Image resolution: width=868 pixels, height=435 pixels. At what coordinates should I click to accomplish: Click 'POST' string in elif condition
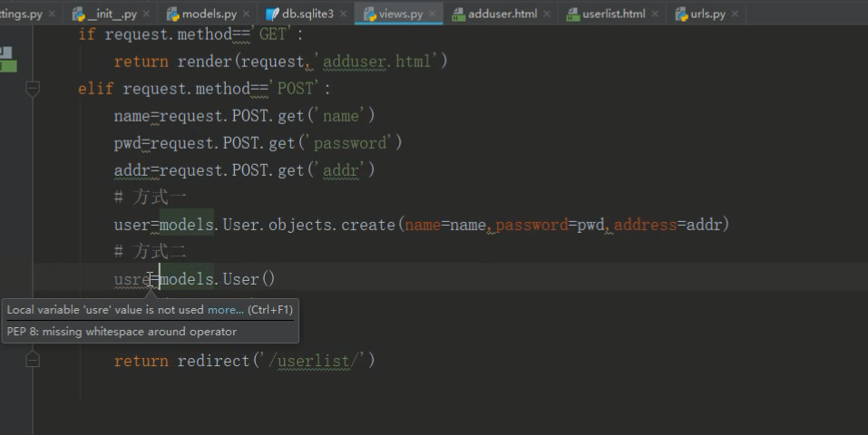pos(295,89)
